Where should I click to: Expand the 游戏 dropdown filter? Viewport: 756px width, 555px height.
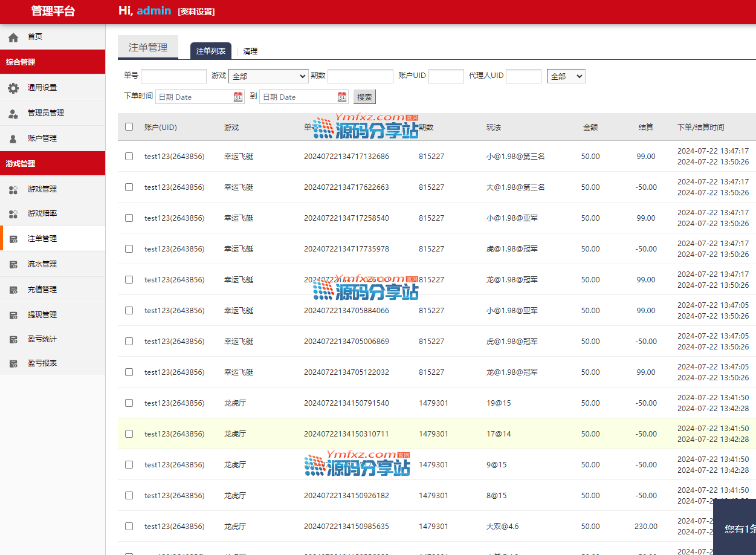268,76
